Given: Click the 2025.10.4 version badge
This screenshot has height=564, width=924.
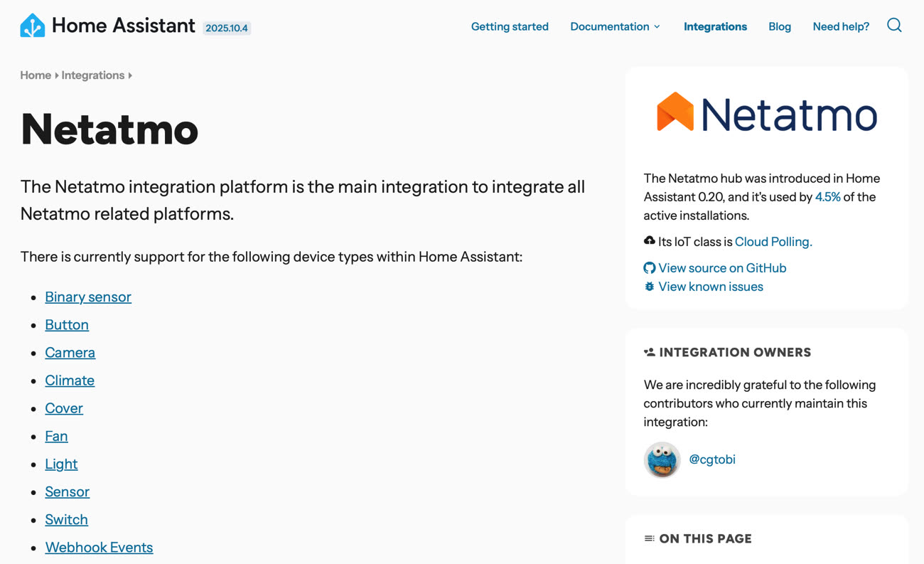Looking at the screenshot, I should [x=227, y=28].
